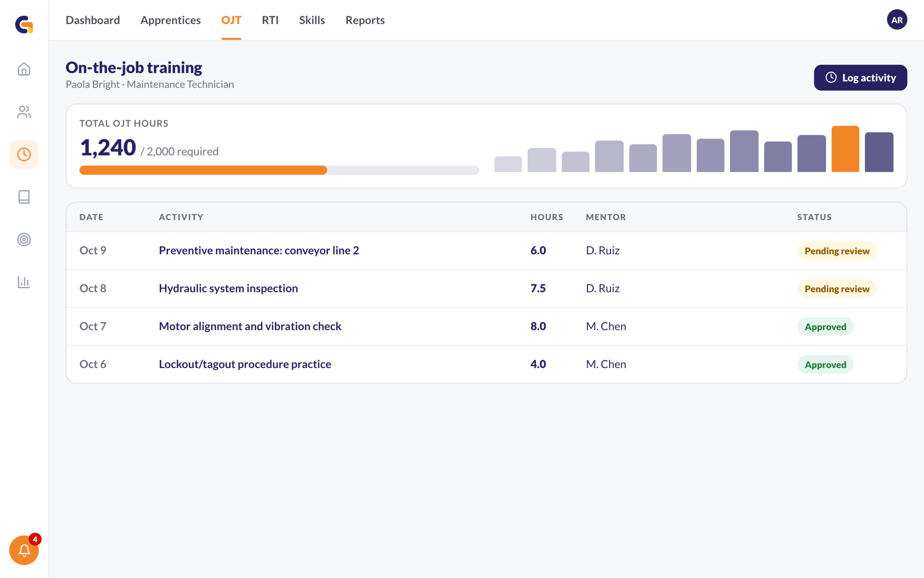Click the last bar in the hours chart
This screenshot has height=578, width=924.
tap(879, 152)
